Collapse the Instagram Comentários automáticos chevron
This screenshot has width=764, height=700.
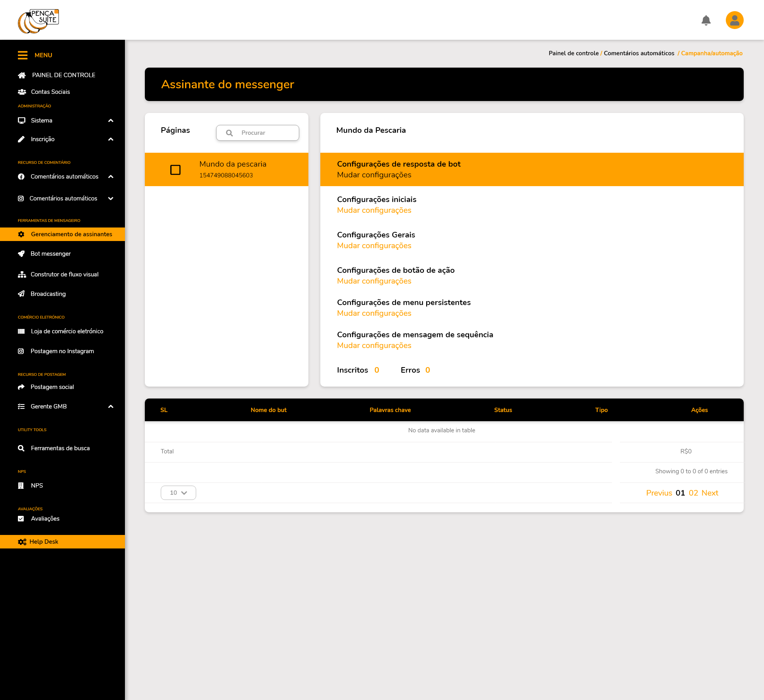[x=111, y=198]
